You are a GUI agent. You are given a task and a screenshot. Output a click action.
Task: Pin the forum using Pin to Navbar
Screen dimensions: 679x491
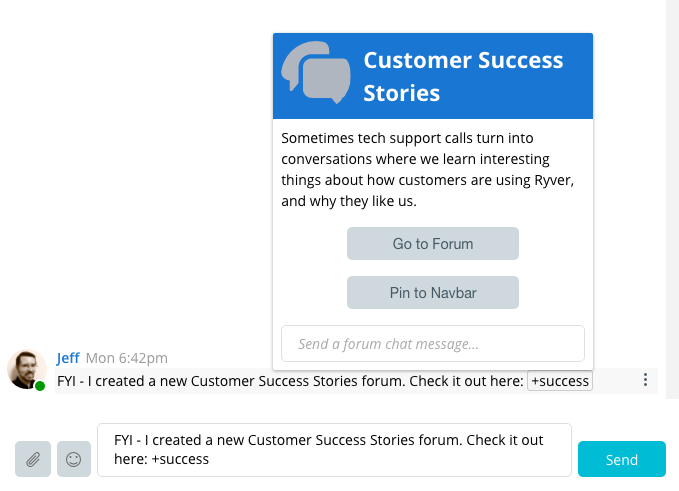click(433, 293)
